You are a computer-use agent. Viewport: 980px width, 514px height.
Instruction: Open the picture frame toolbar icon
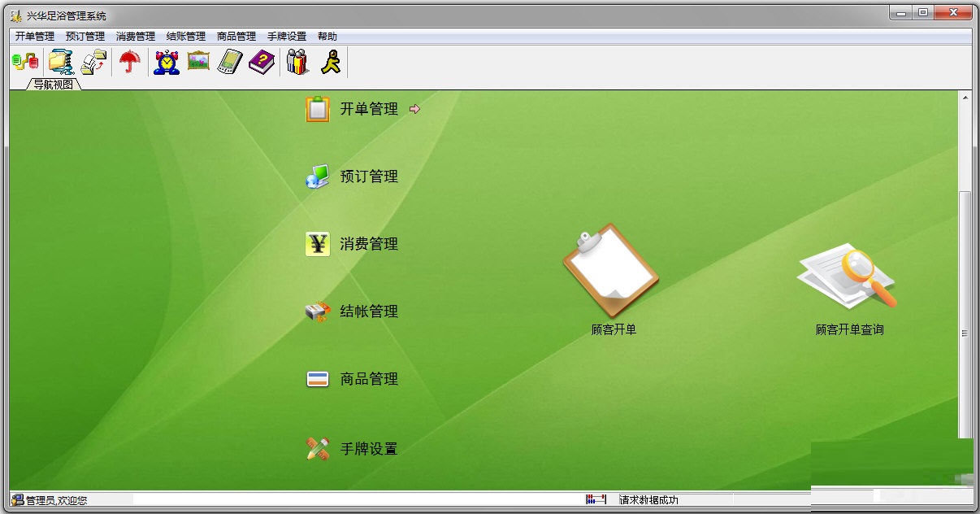click(x=197, y=60)
